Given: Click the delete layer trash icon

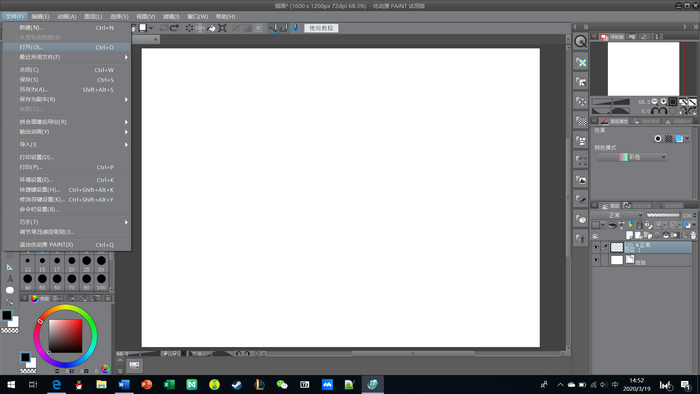Looking at the screenshot, I should [693, 235].
